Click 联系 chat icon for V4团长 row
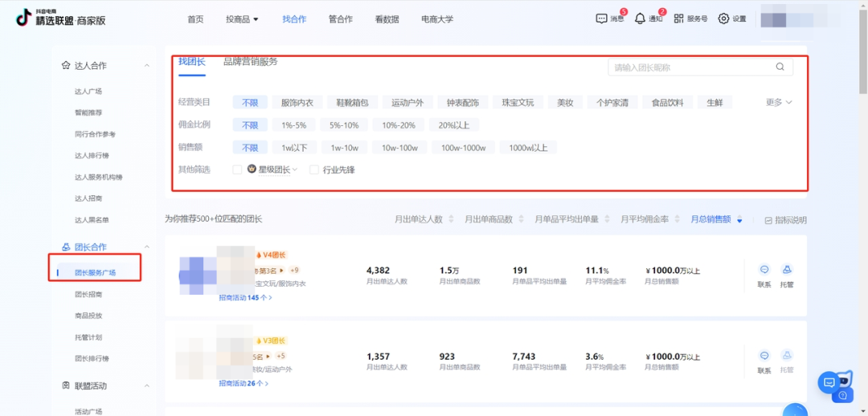This screenshot has width=868, height=416. [x=764, y=270]
